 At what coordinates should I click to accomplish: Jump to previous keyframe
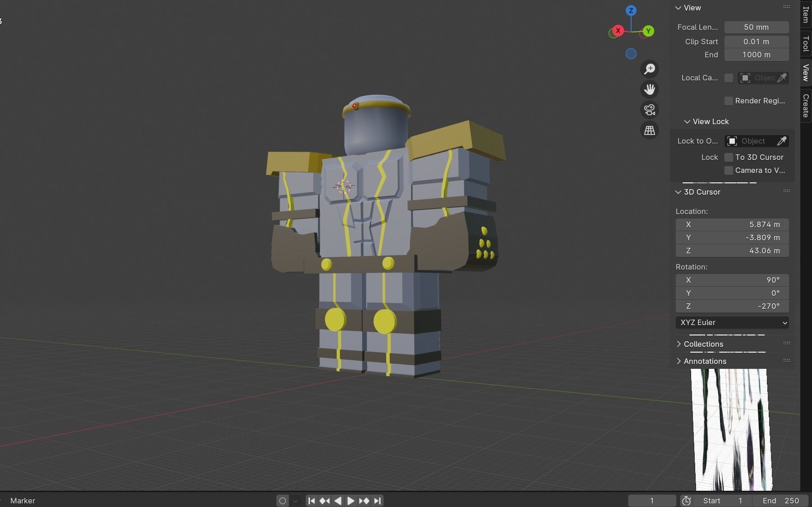click(324, 501)
